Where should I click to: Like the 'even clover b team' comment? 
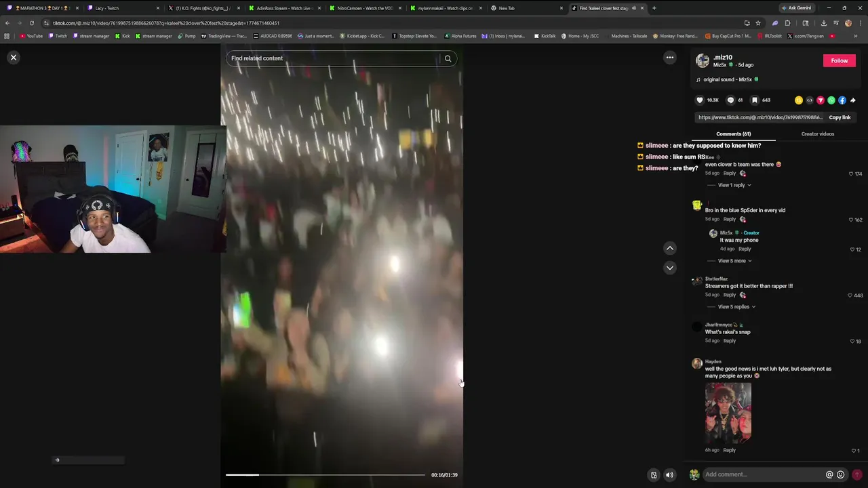(x=851, y=174)
